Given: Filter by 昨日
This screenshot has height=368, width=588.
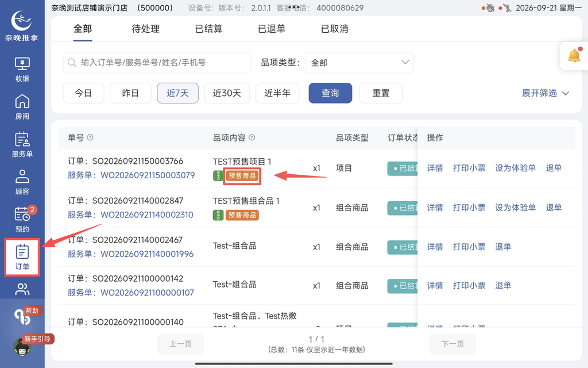Looking at the screenshot, I should 130,93.
